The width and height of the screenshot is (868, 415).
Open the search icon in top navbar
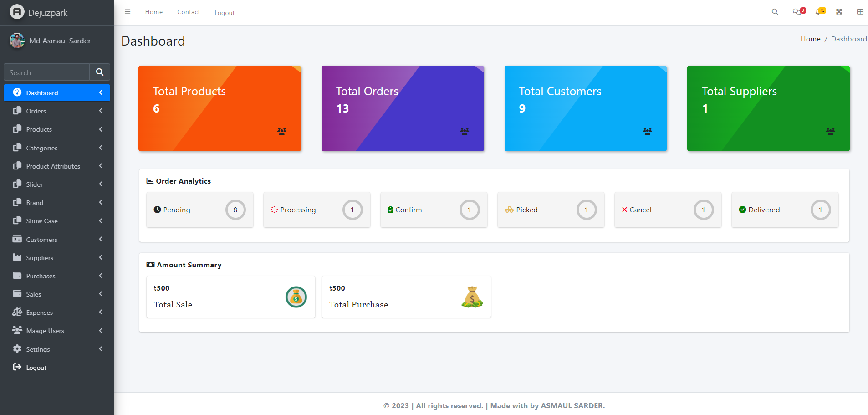pos(775,12)
